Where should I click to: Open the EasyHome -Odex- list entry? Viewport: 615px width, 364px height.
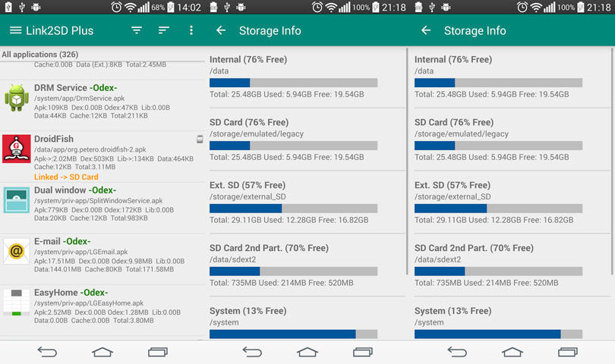[102, 306]
